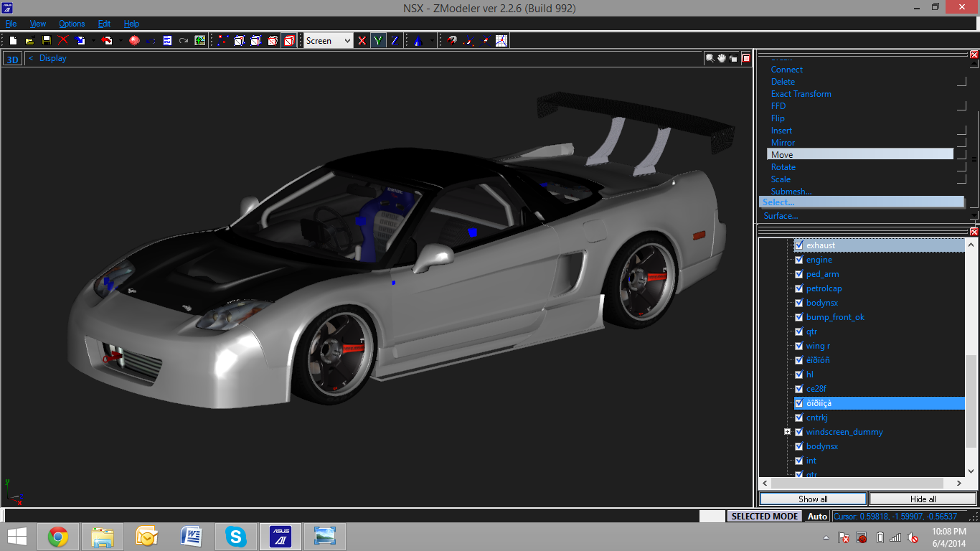The image size is (980, 551).
Task: Open options box beside the Move command
Action: pyautogui.click(x=961, y=155)
